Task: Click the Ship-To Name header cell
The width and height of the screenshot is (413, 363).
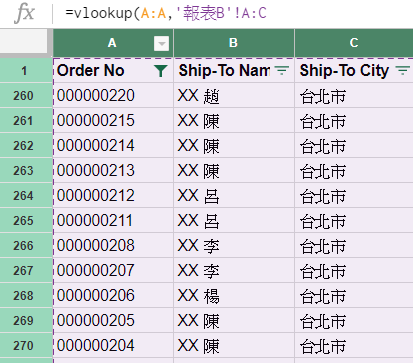Action: pyautogui.click(x=234, y=70)
